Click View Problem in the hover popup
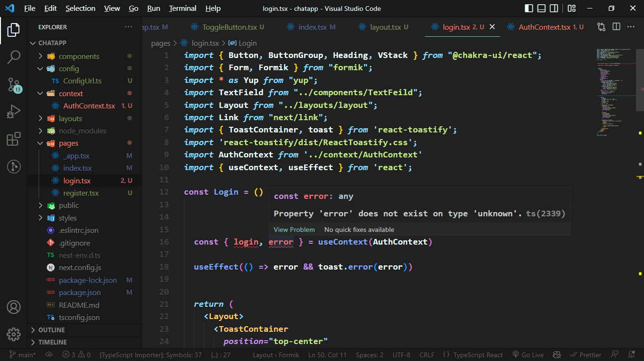Viewport: 644px width, 361px height. (294, 230)
